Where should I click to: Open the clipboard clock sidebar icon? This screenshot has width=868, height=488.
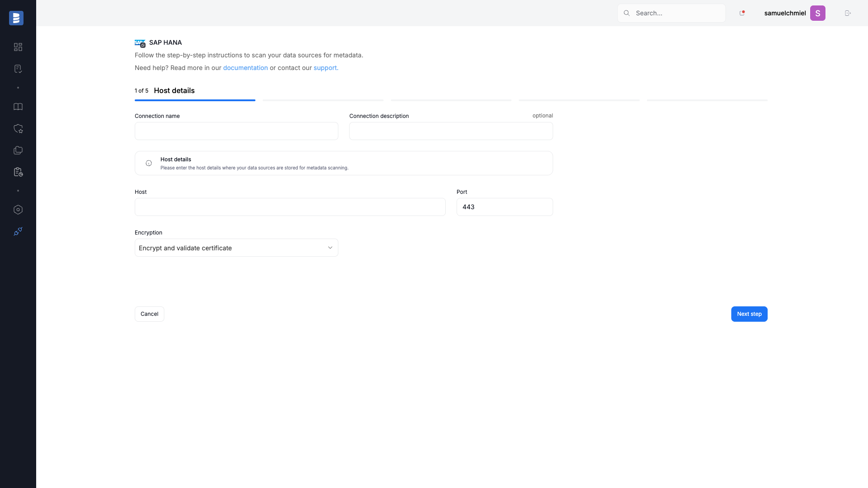click(18, 172)
